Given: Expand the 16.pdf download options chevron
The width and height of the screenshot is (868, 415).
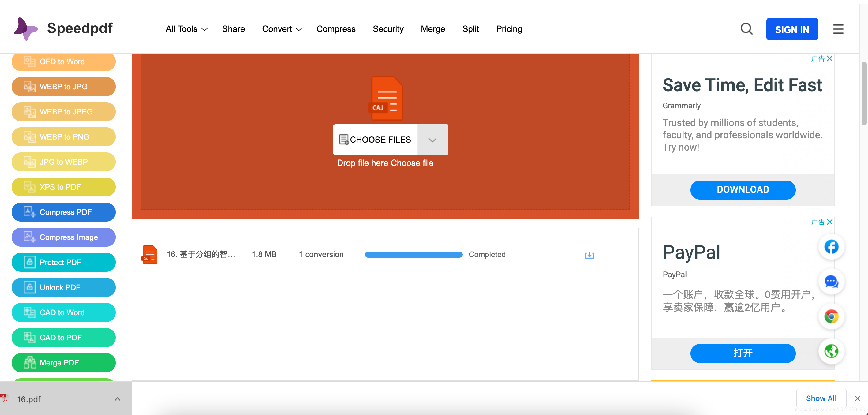Looking at the screenshot, I should (117, 399).
